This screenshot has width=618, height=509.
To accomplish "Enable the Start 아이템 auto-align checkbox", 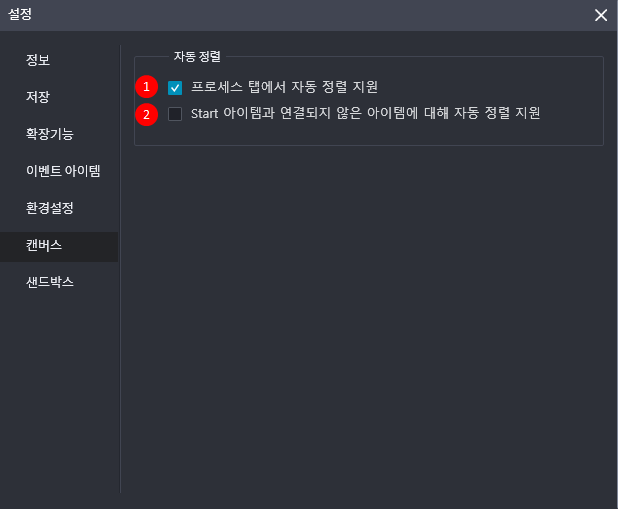I will click(x=175, y=114).
